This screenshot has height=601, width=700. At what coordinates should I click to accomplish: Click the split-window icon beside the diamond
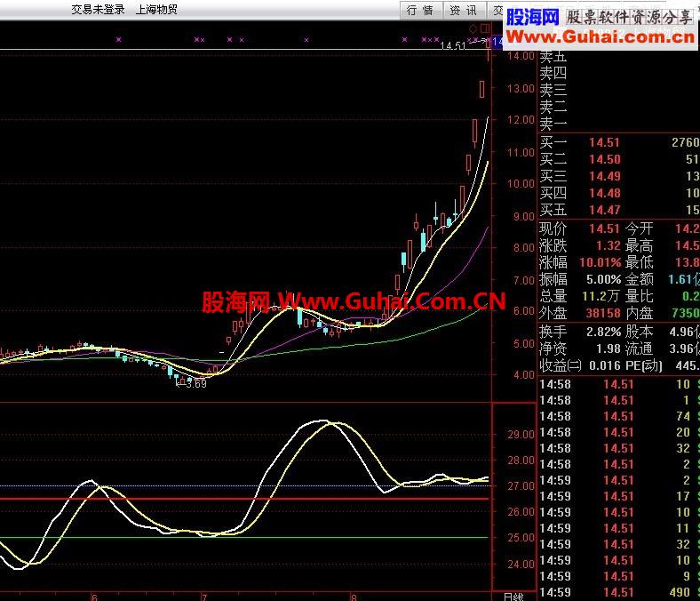(x=485, y=29)
